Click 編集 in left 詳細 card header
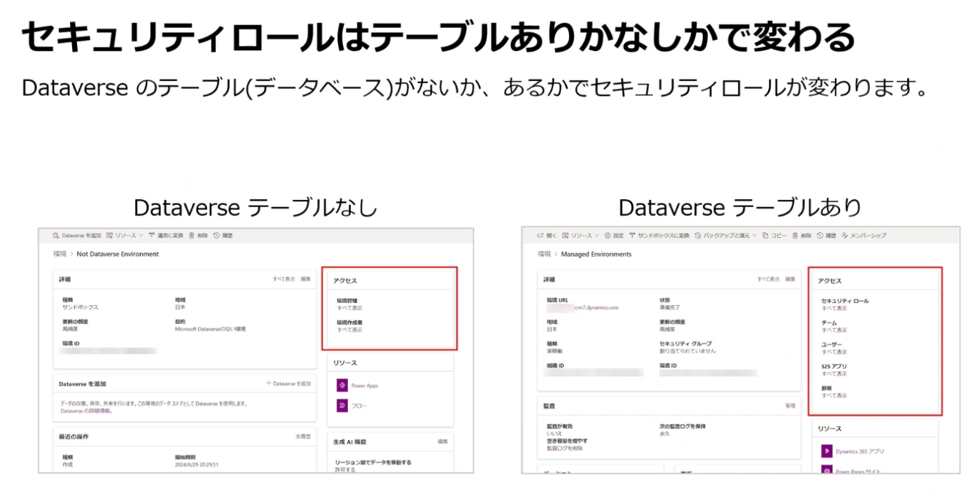 pyautogui.click(x=306, y=279)
